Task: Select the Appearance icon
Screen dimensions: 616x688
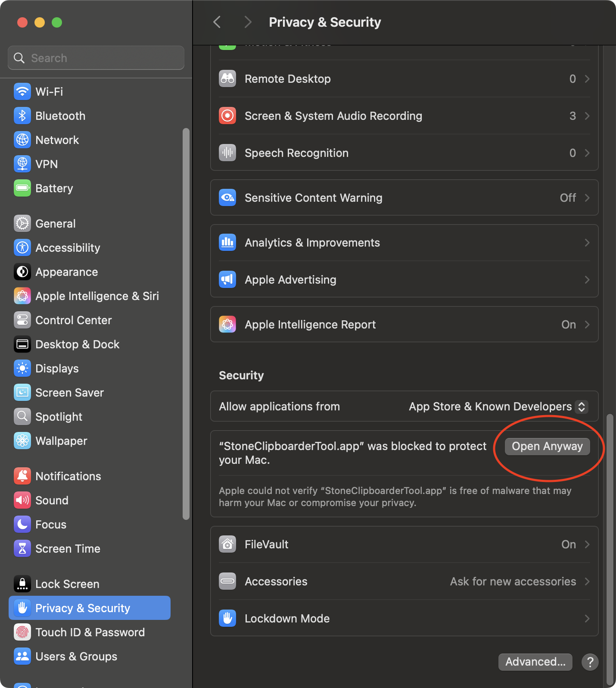Action: click(x=22, y=272)
